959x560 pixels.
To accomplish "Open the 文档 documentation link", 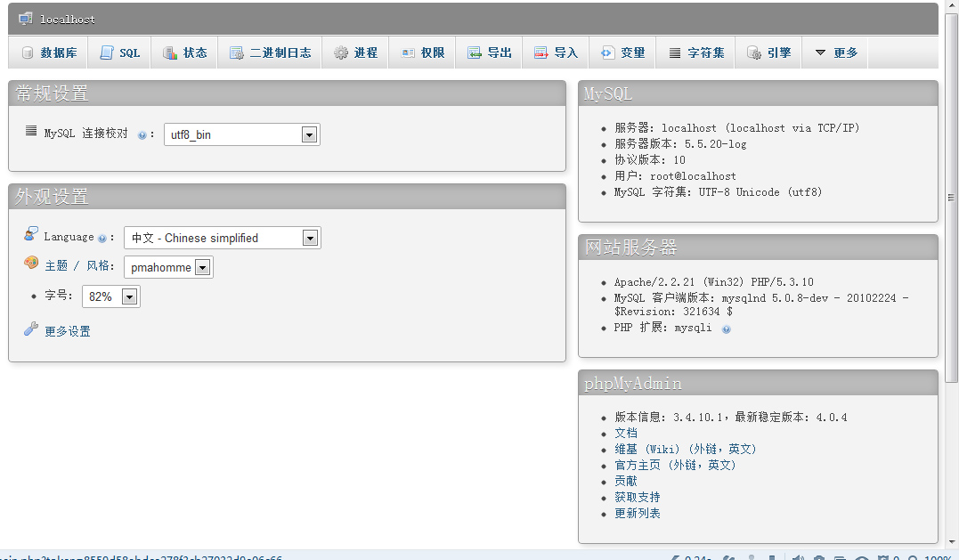I will tap(626, 434).
